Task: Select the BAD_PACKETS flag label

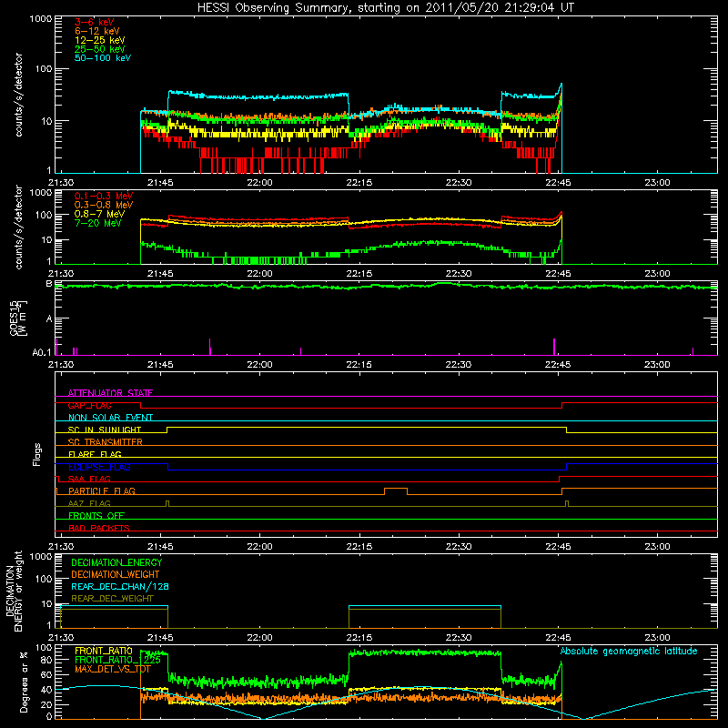Action: 99,528
